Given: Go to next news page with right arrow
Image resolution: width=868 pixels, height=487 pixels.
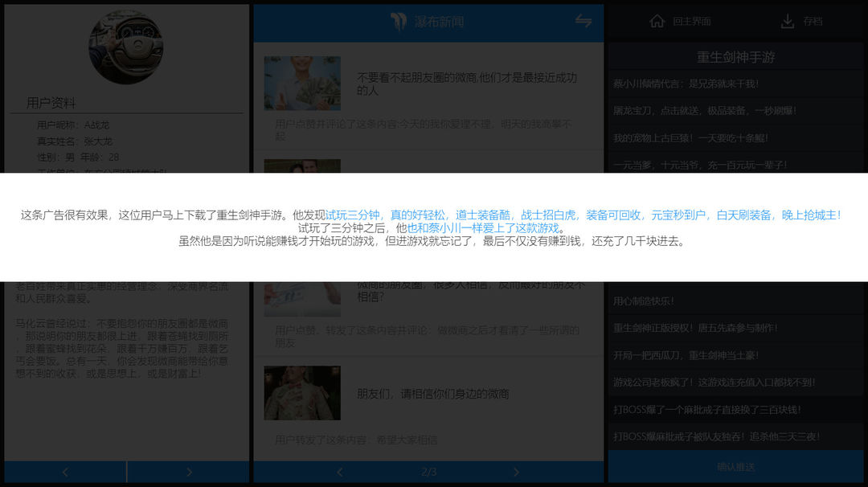Looking at the screenshot, I should [516, 472].
